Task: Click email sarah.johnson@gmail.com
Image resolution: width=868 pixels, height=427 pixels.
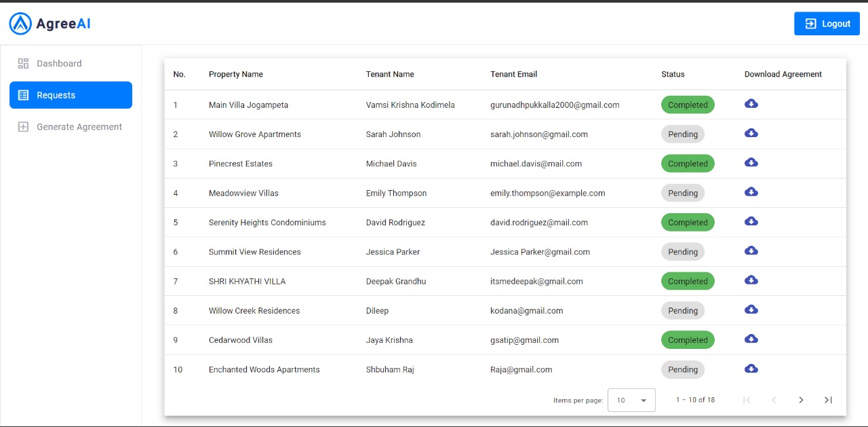Action: click(539, 134)
